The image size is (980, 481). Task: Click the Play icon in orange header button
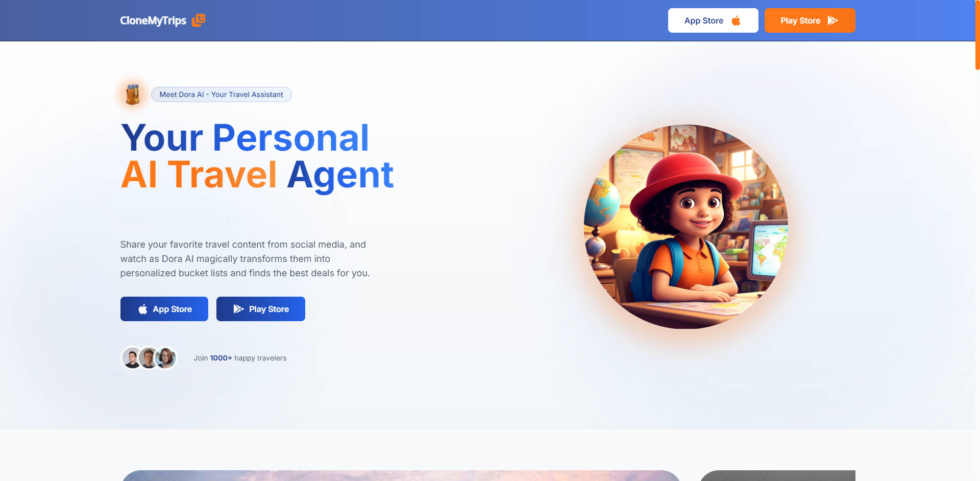tap(832, 20)
